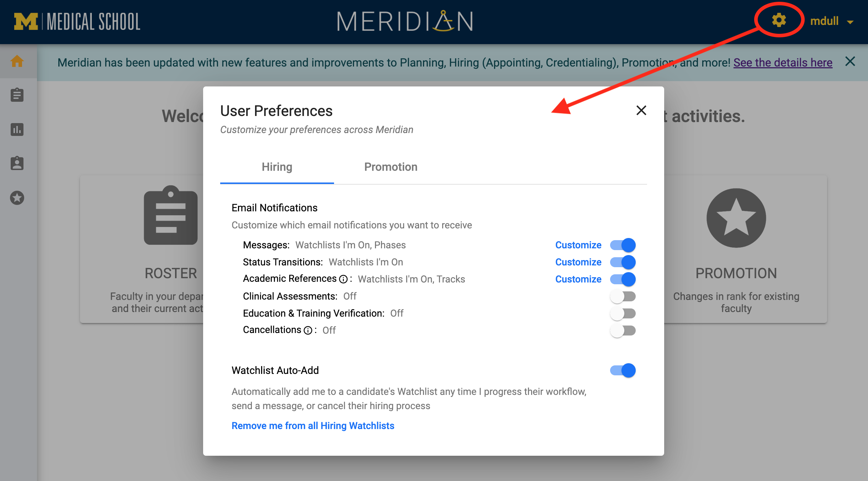This screenshot has width=868, height=481.
Task: Open the See the details here link
Action: 782,62
